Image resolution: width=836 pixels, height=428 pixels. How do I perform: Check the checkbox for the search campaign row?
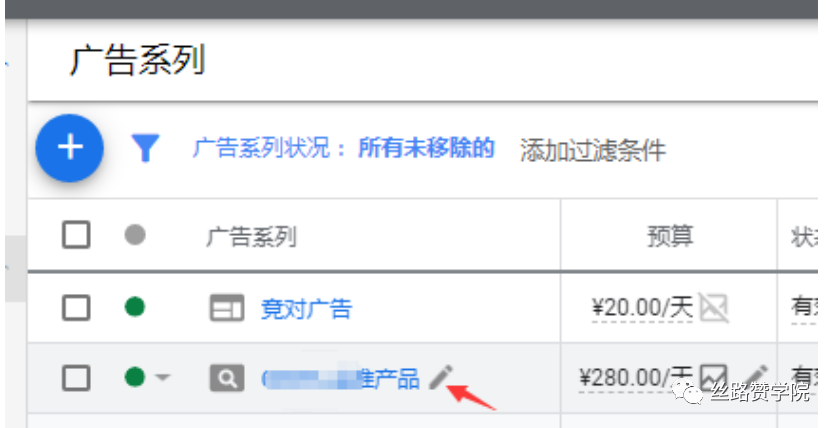point(76,378)
